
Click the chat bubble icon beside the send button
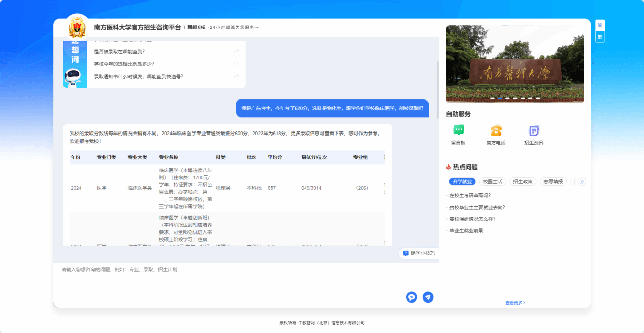[412, 297]
